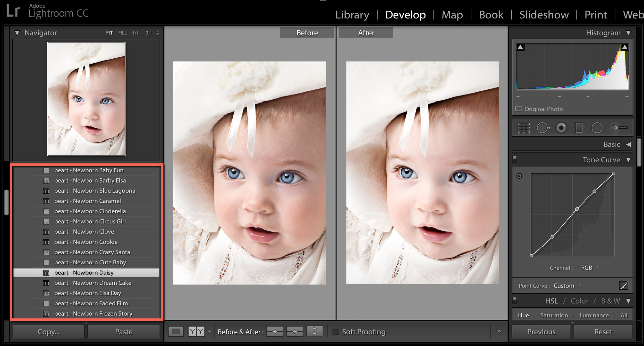Viewport: 644px width, 346px height.
Task: Copy before settings to after arrow
Action: click(275, 331)
